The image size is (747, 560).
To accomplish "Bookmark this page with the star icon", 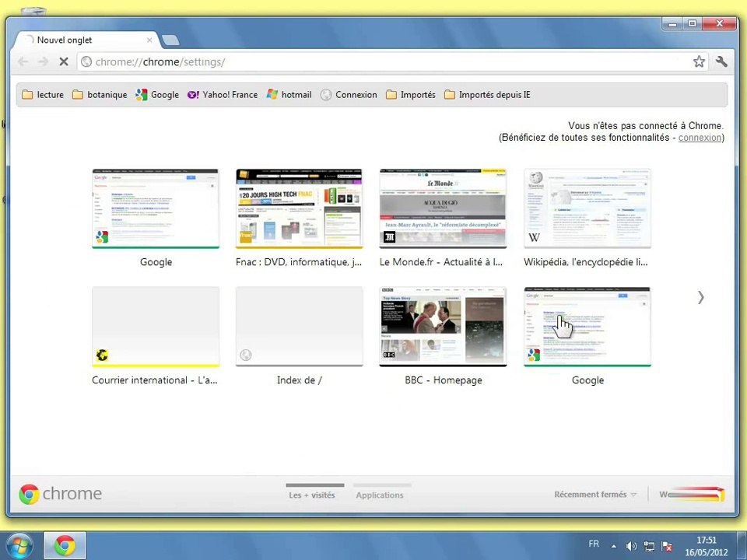I will pyautogui.click(x=699, y=61).
